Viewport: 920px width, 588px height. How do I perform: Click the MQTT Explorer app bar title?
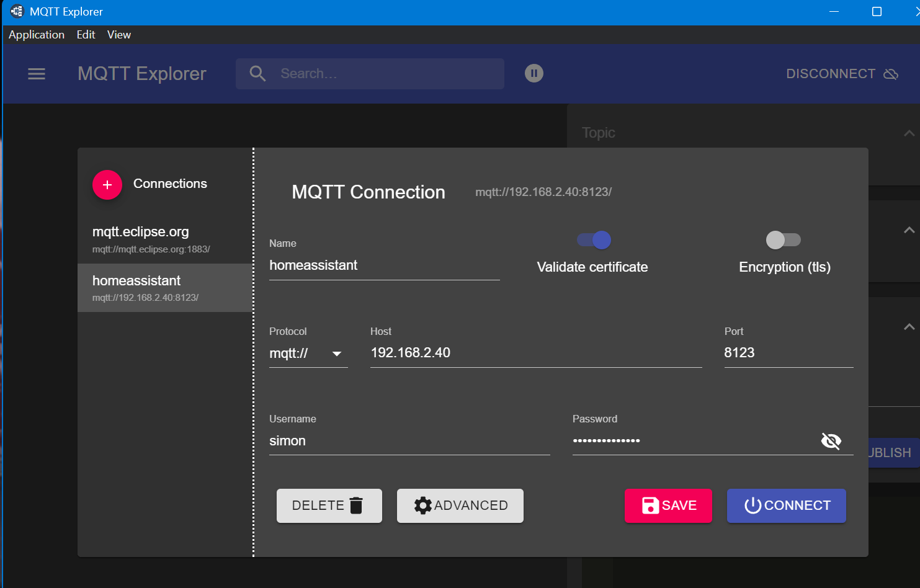click(x=142, y=74)
